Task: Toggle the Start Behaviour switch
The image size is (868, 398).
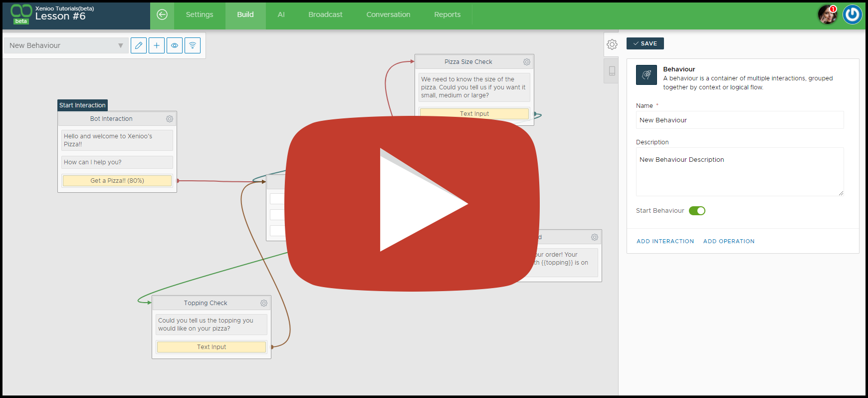Action: [697, 211]
